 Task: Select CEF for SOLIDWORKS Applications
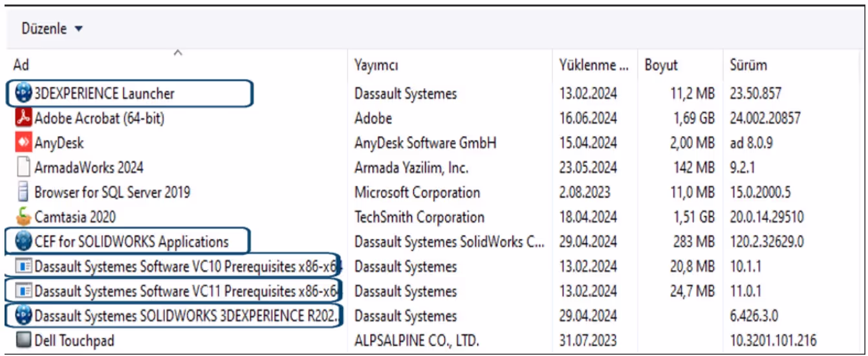(131, 242)
